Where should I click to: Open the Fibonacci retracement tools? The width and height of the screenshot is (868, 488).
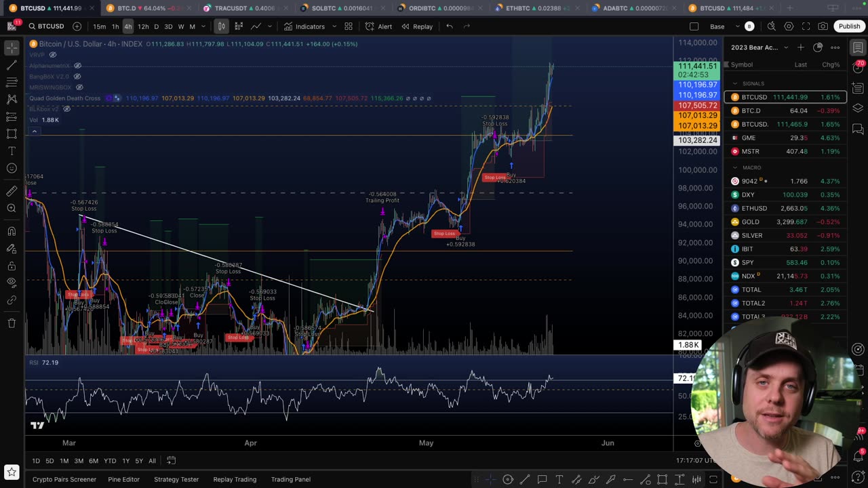12,82
